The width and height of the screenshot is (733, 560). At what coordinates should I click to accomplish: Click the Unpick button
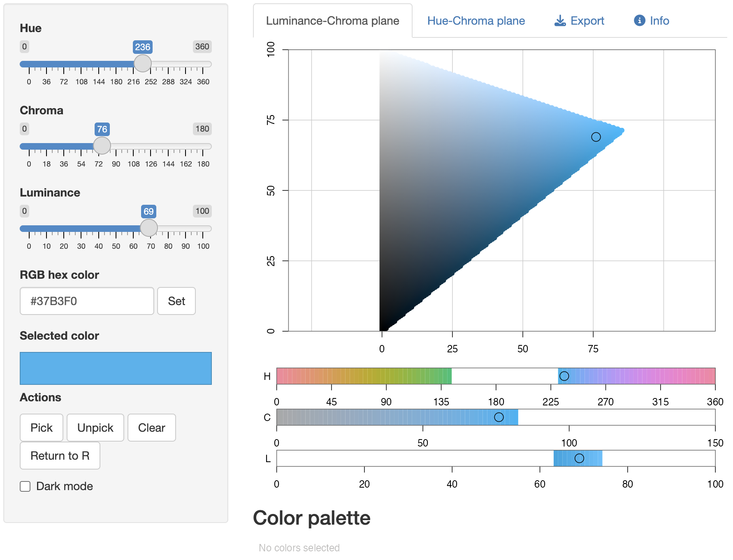tap(95, 428)
